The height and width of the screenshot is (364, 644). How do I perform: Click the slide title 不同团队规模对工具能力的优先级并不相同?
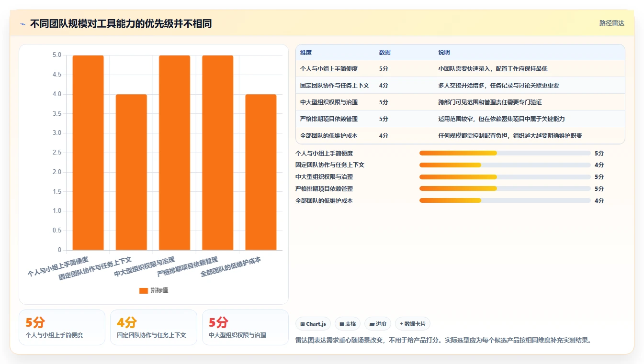[x=121, y=23]
